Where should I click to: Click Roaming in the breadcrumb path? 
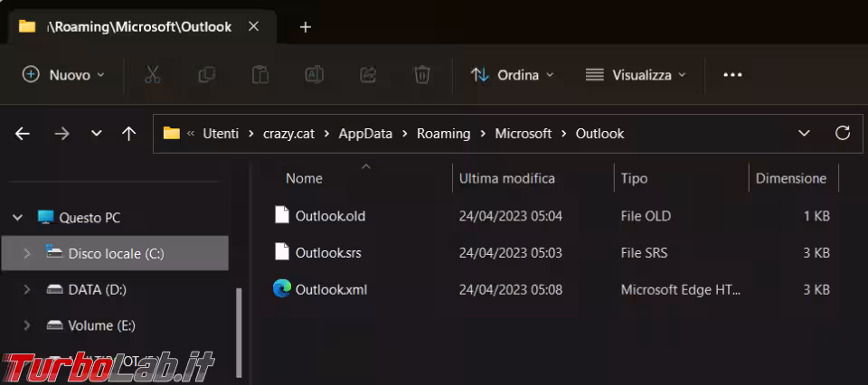[443, 134]
